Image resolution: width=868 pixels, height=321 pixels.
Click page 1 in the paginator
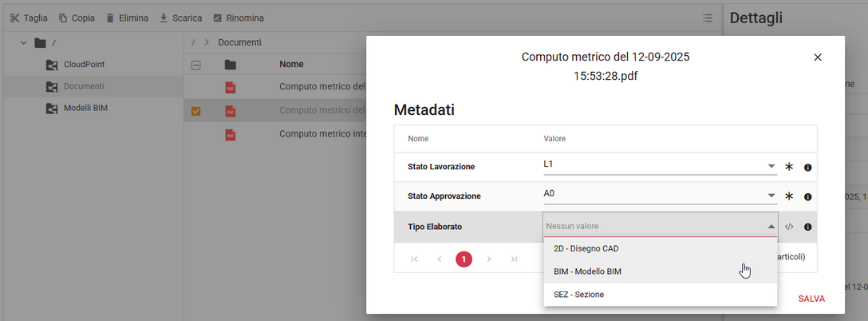[x=464, y=259]
